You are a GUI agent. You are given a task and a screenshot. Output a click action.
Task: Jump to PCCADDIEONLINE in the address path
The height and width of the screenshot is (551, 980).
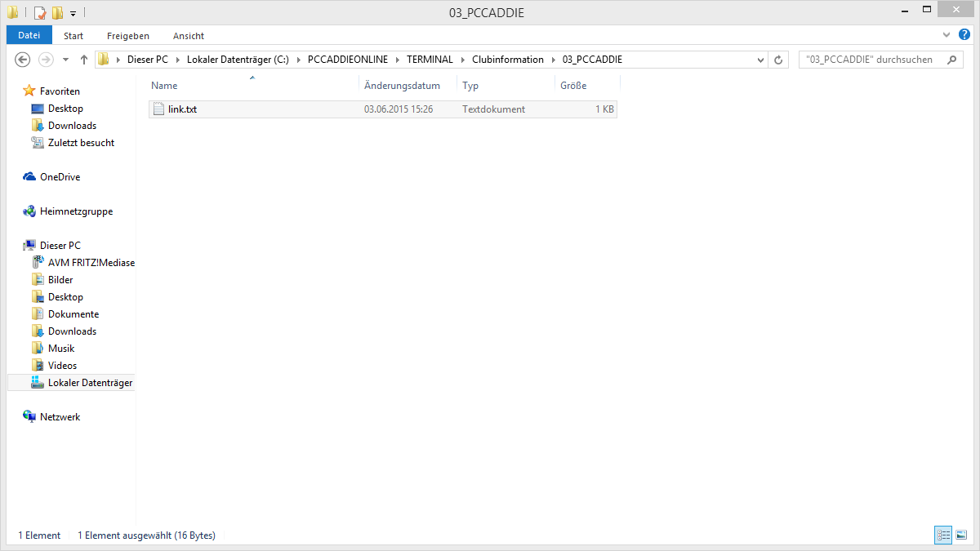[348, 60]
